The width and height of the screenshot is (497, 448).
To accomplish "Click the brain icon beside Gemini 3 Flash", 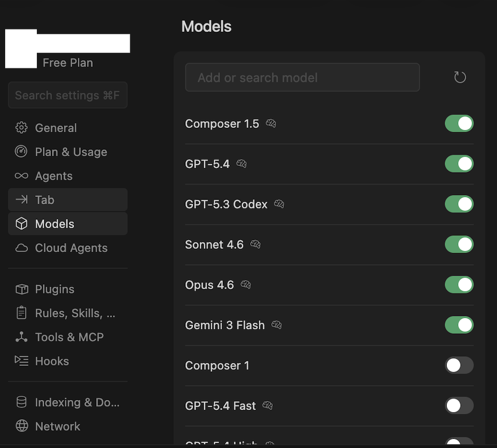I will pyautogui.click(x=277, y=325).
